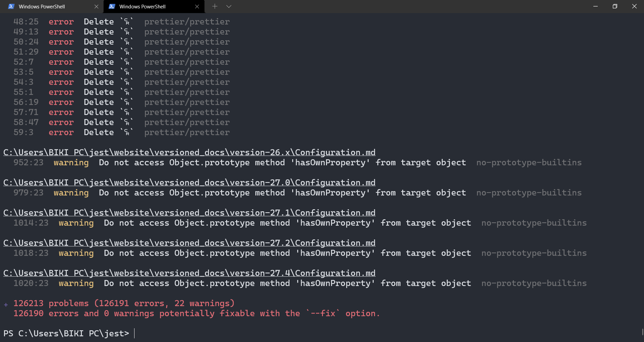Click the error label on line 59:3

point(61,132)
